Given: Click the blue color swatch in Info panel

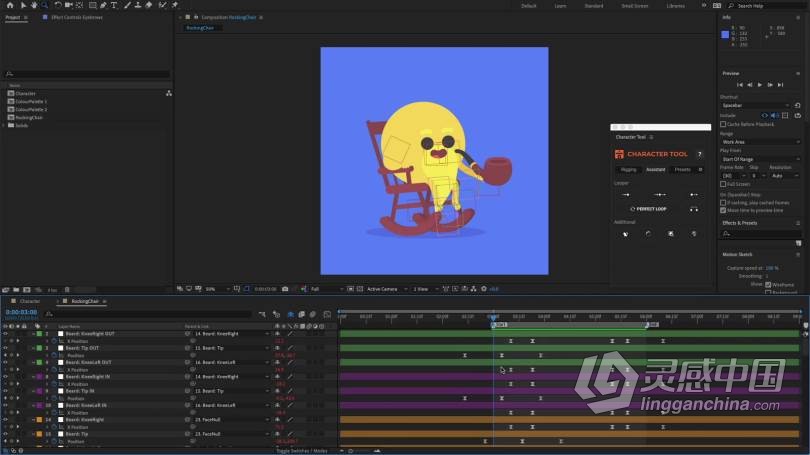Looking at the screenshot, I should coord(726,34).
